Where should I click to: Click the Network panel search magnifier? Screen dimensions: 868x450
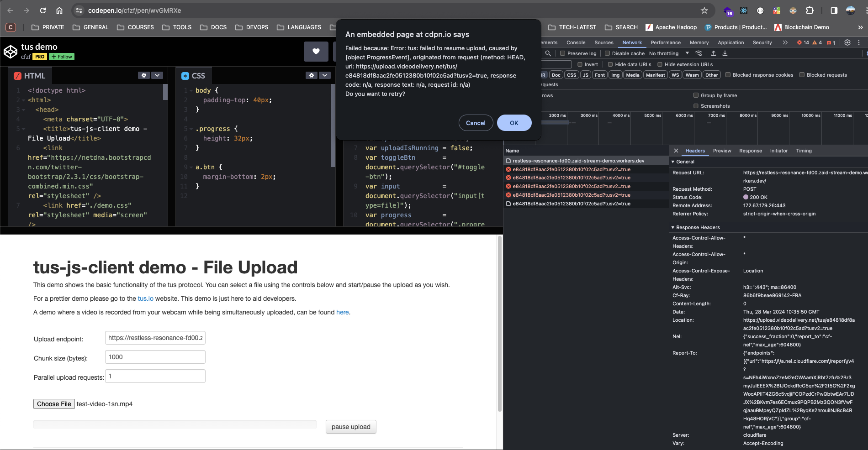(x=548, y=53)
